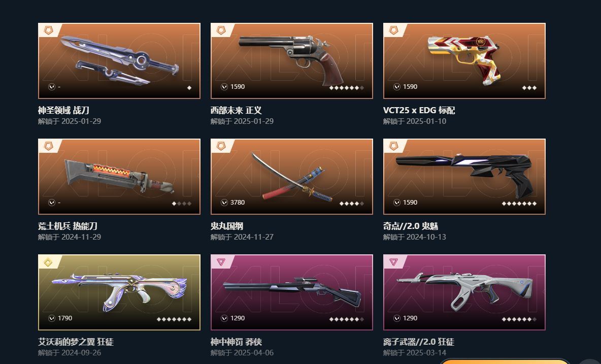Click the VP currency icon beside 1790

point(52,318)
